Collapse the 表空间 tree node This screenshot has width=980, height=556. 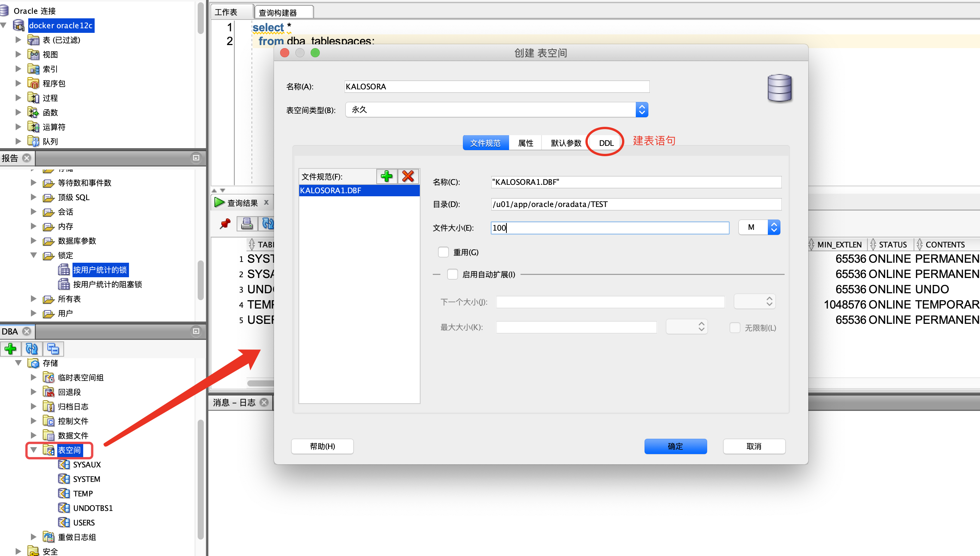click(x=34, y=450)
